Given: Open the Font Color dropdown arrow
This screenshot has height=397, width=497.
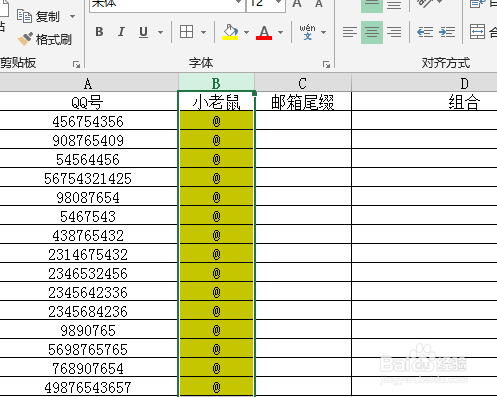Looking at the screenshot, I should 280,32.
